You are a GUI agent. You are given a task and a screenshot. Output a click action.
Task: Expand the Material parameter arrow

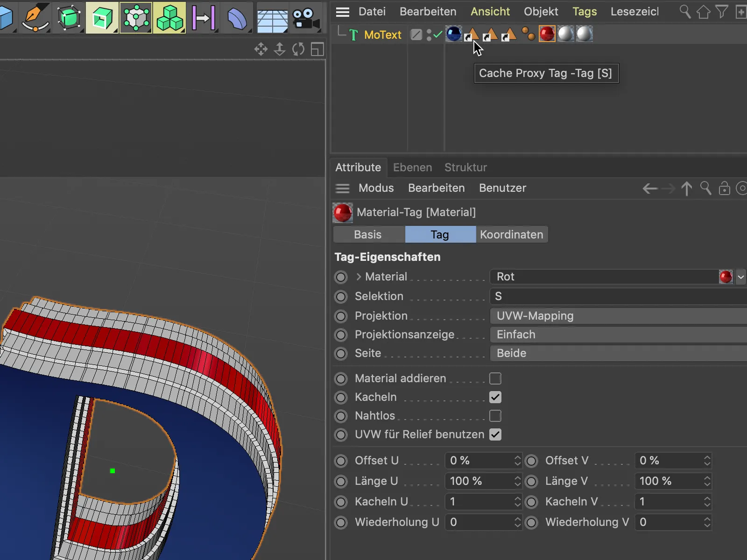[x=359, y=277]
